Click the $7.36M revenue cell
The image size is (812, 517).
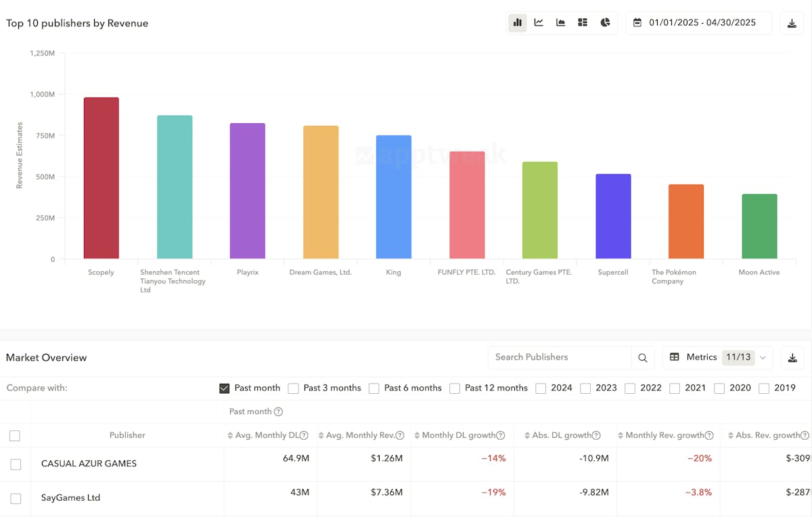pyautogui.click(x=386, y=492)
